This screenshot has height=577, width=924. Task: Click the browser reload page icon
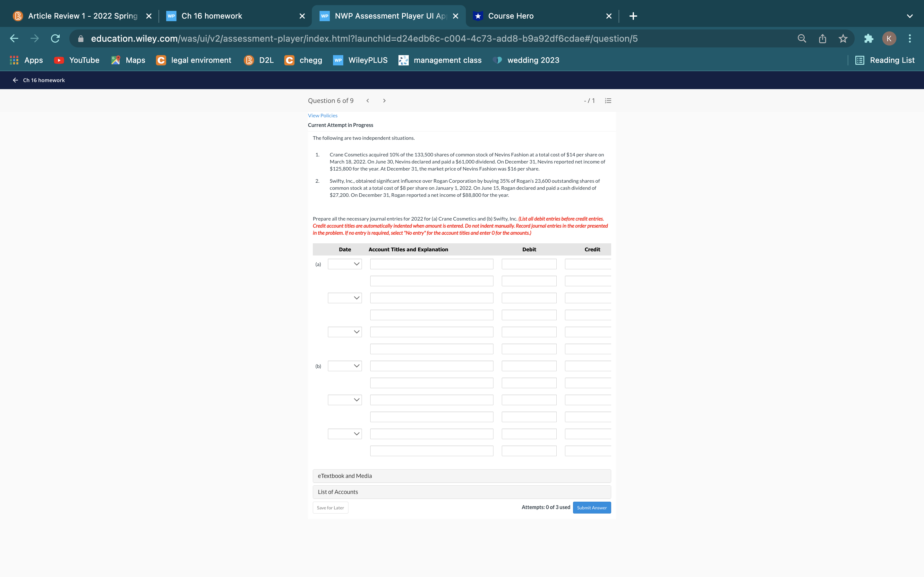tap(56, 38)
